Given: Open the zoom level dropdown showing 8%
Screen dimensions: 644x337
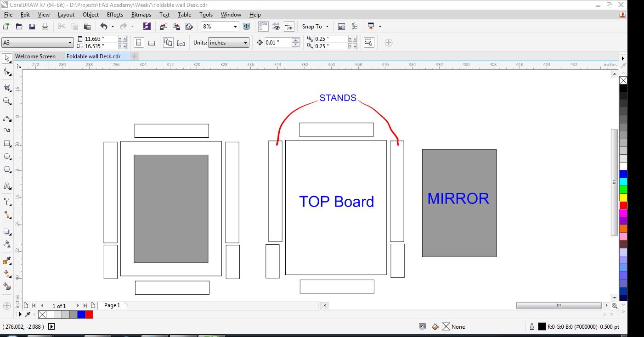Looking at the screenshot, I should (x=235, y=27).
